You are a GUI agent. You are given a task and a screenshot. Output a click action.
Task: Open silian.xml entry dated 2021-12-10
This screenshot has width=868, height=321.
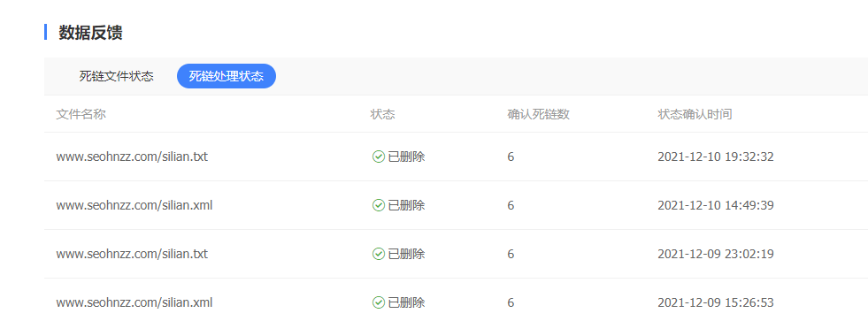point(134,206)
